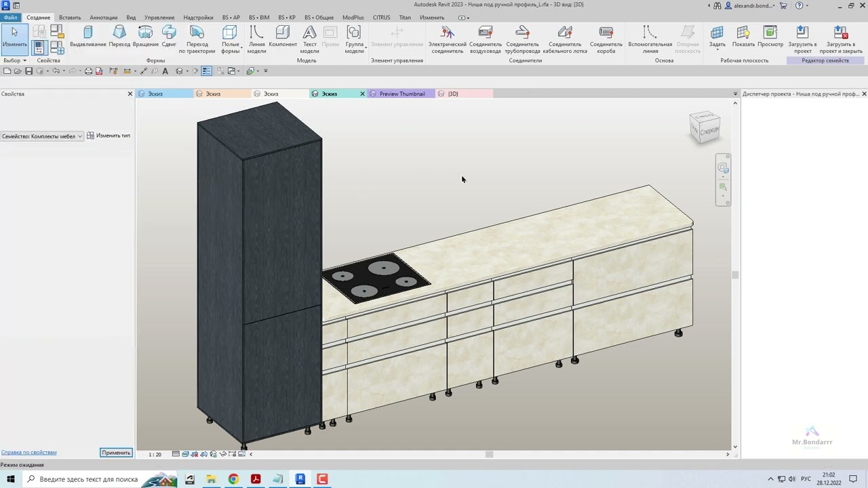Viewport: 868px width, 488px height.
Task: Open the Семейство type selector dropdown
Action: (42, 136)
